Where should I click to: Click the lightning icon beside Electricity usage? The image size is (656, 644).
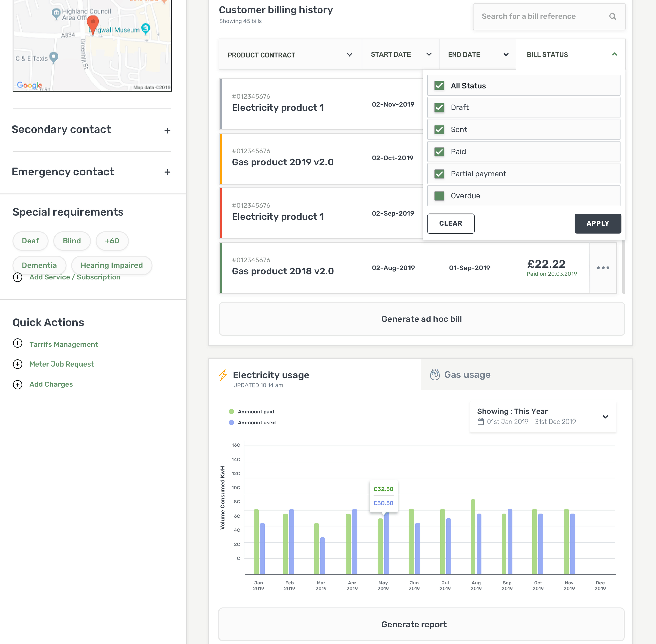click(223, 375)
